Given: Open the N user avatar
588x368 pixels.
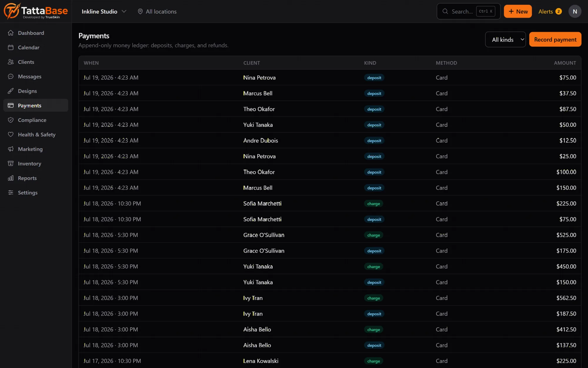Looking at the screenshot, I should [x=575, y=11].
